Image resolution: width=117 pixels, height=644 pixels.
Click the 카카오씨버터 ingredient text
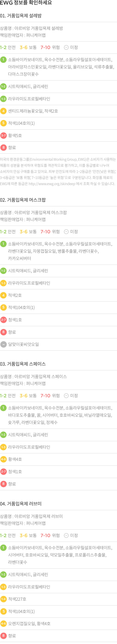[x=19, y=258]
